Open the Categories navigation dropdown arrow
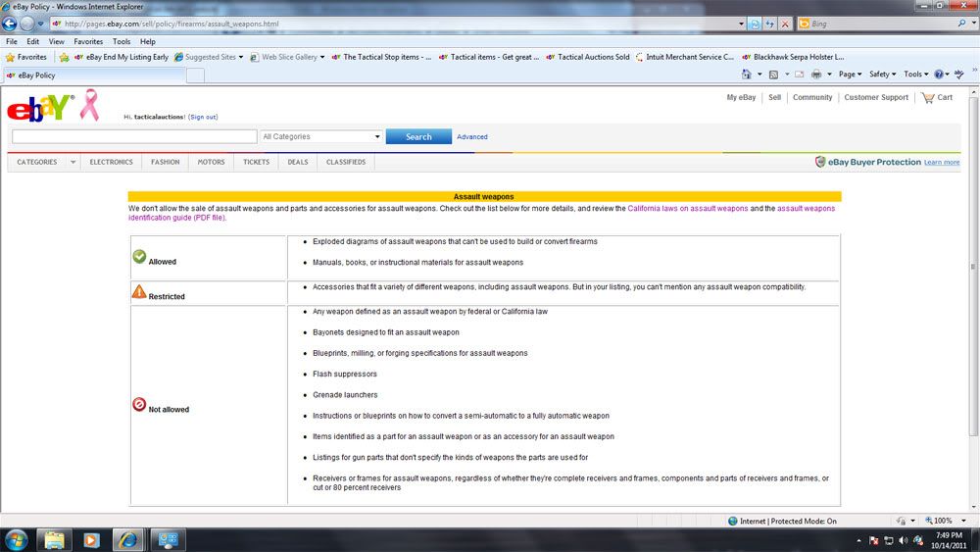Screen dimensions: 980x552 [x=73, y=163]
